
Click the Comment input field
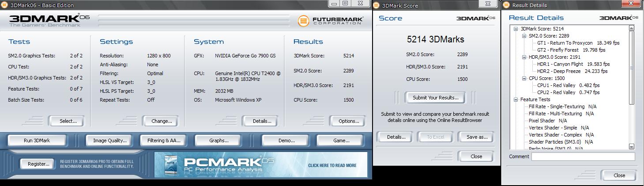point(583,156)
